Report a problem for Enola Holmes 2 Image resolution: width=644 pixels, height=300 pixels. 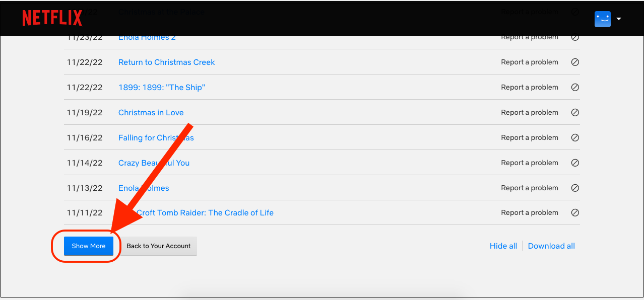[x=530, y=37]
